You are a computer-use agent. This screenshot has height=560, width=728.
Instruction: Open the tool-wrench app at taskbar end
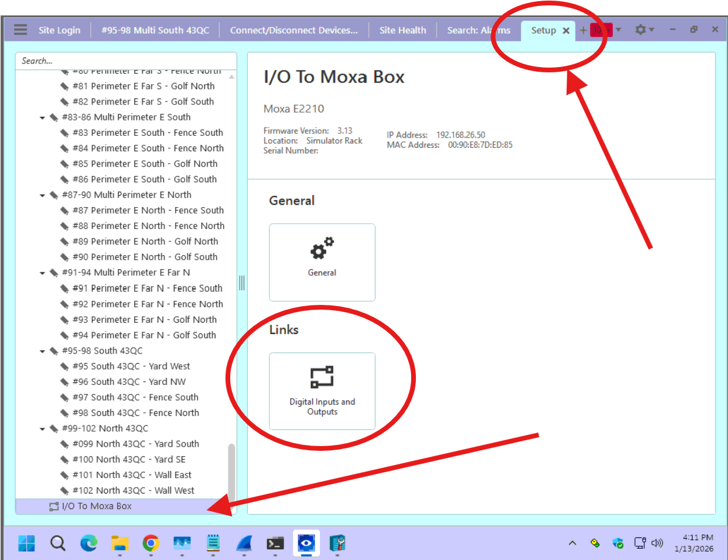tap(337, 543)
